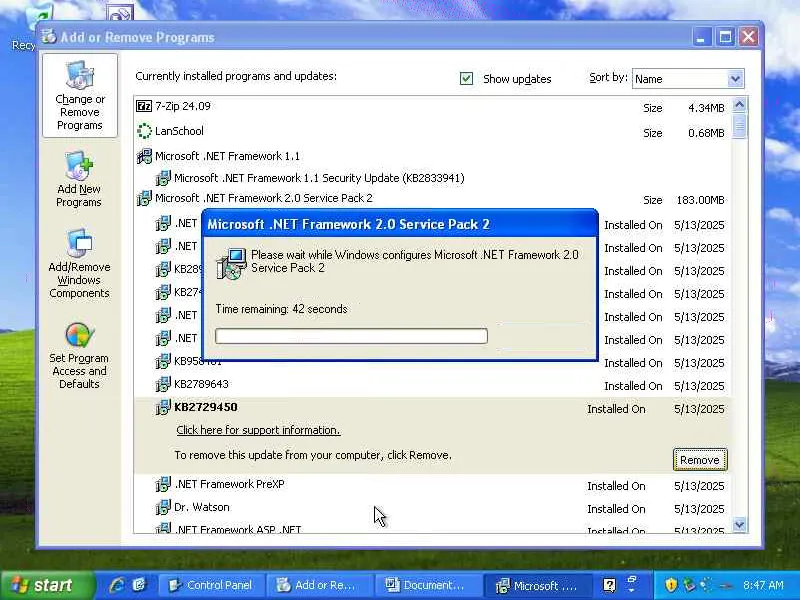Click the KB2789643 update icon
The height and width of the screenshot is (600, 800).
coord(163,384)
